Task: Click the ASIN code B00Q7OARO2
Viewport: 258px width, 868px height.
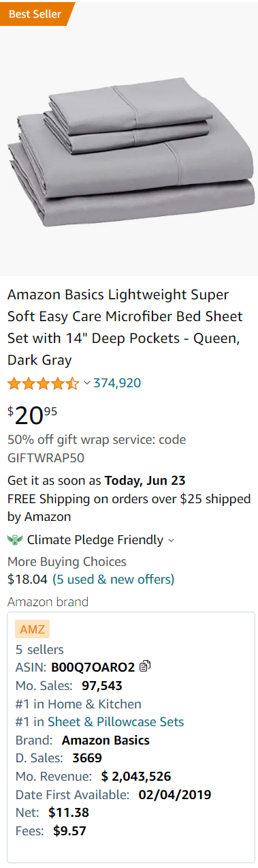Action: 93,667
